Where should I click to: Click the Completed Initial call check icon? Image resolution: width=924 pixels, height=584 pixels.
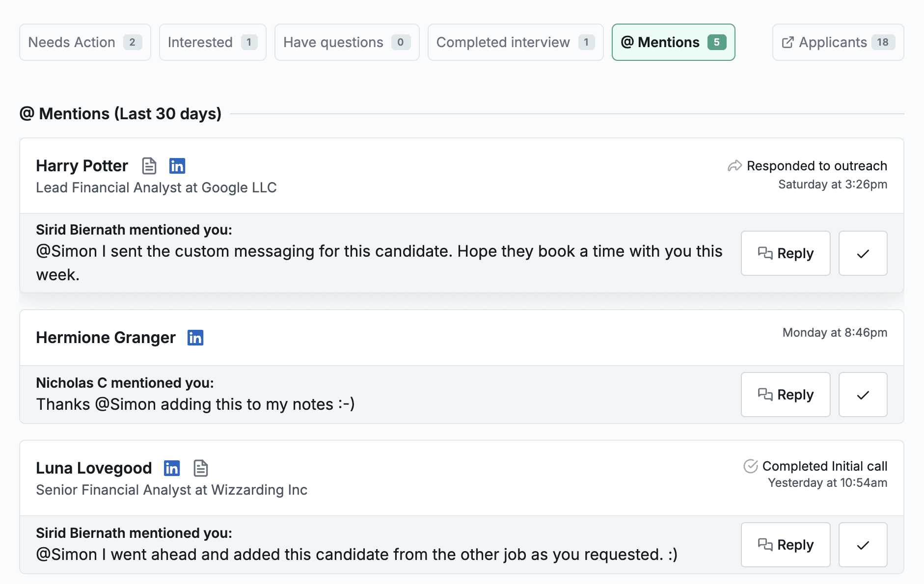[751, 466]
